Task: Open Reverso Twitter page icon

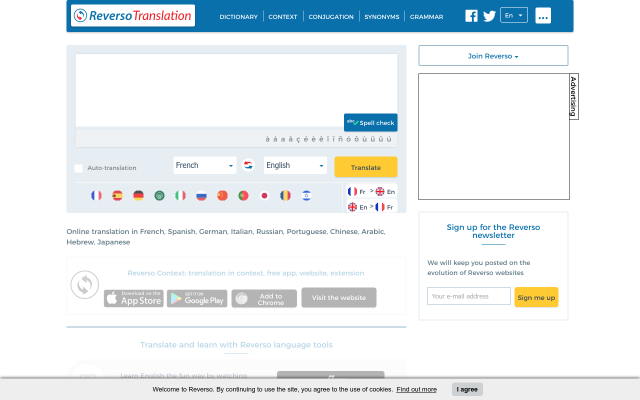Action: point(489,16)
